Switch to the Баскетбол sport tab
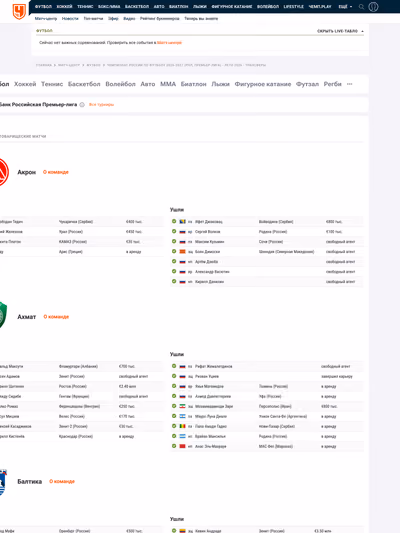The width and height of the screenshot is (400, 533). (84, 84)
